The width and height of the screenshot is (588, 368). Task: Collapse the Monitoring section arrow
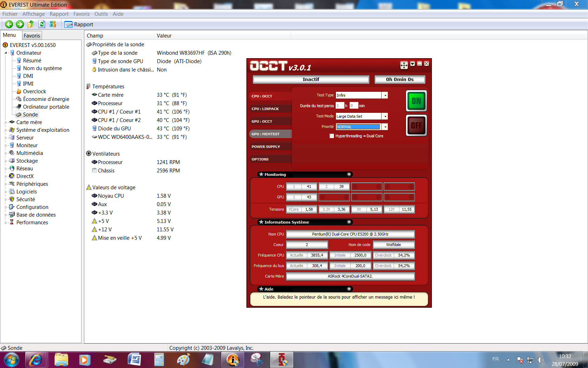[349, 175]
